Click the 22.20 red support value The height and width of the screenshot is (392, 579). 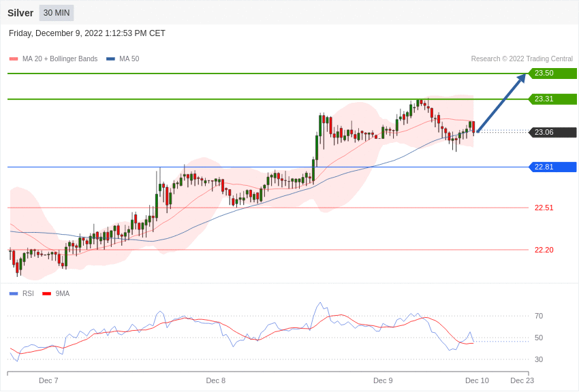coord(544,250)
